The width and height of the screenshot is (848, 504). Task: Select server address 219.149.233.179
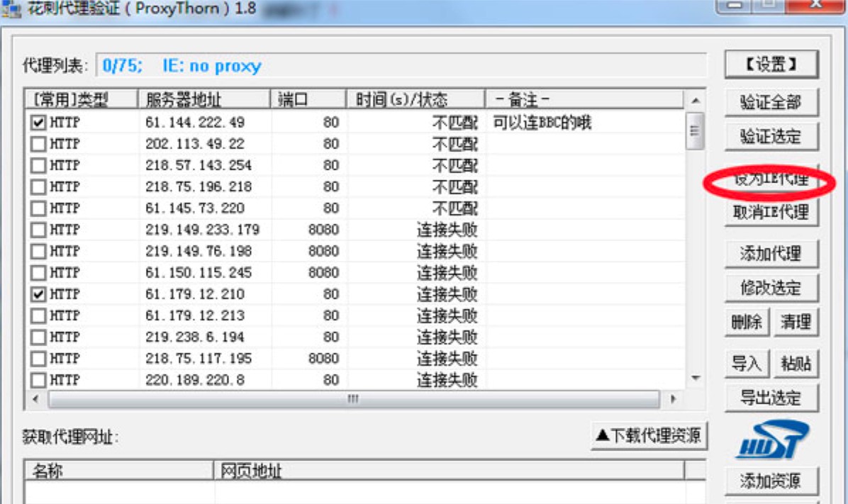(203, 230)
